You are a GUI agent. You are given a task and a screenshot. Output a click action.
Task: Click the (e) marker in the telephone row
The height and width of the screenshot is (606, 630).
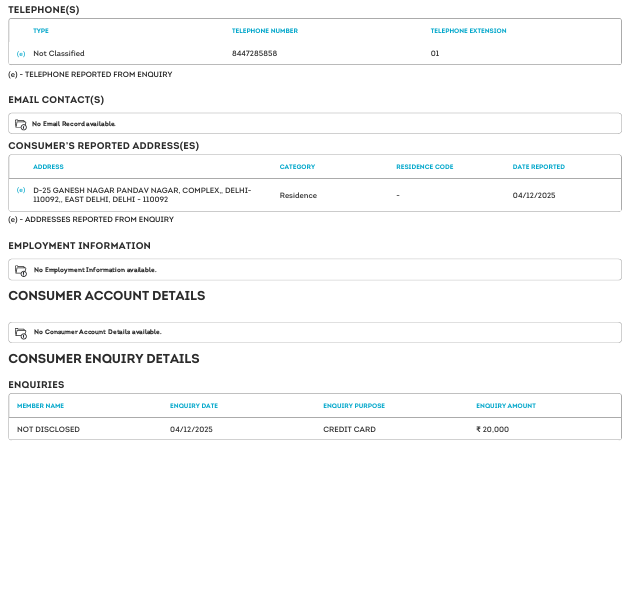(21, 54)
